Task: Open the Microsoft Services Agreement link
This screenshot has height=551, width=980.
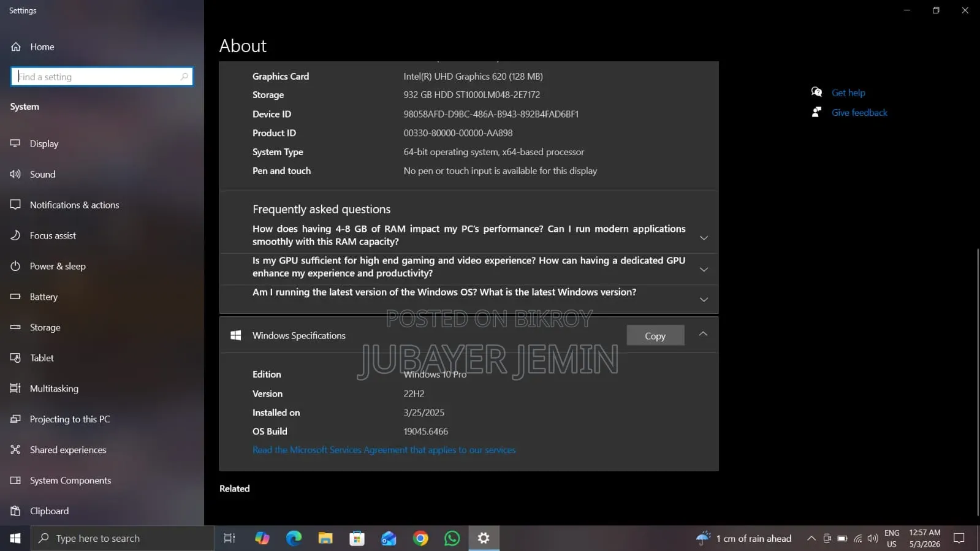Action: tap(384, 450)
